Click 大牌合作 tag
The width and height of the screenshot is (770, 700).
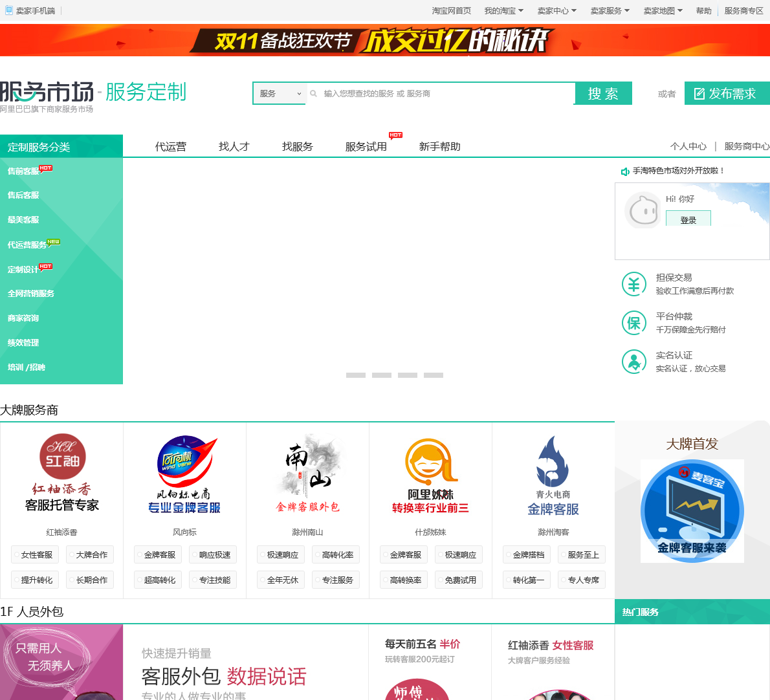pyautogui.click(x=90, y=554)
